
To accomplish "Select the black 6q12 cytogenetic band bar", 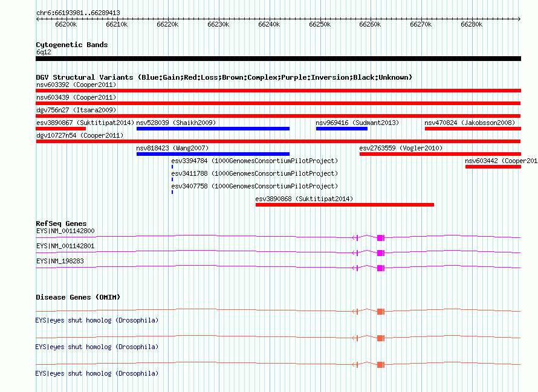I will 278,59.
